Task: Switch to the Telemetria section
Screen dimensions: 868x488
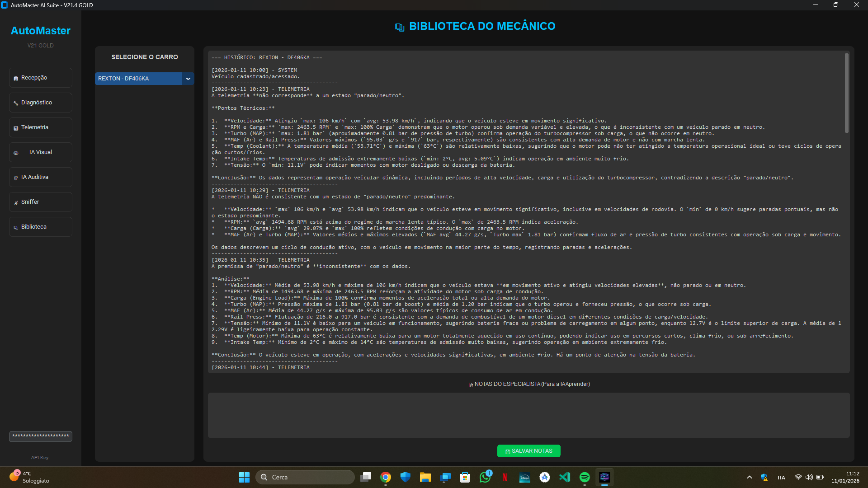Action: (x=40, y=127)
